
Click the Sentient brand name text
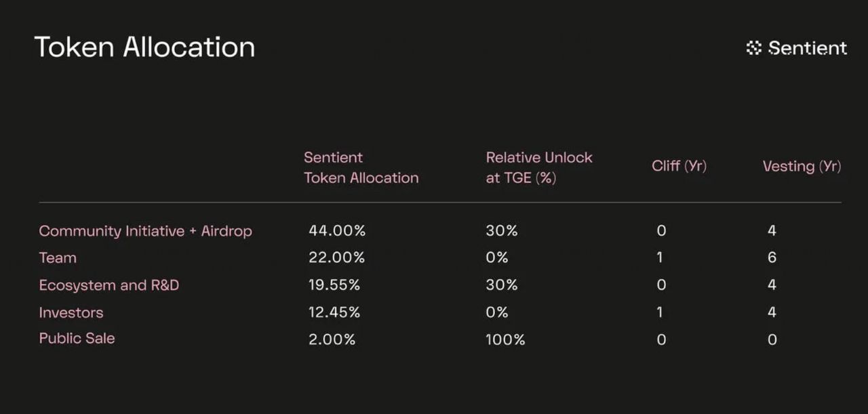click(x=808, y=48)
